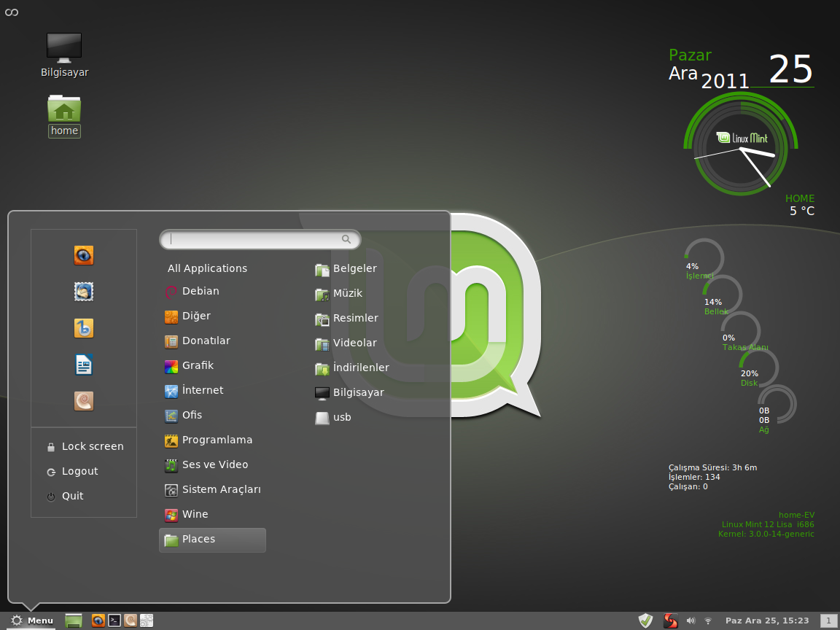
Task: Open the Programlama category
Action: pos(213,440)
